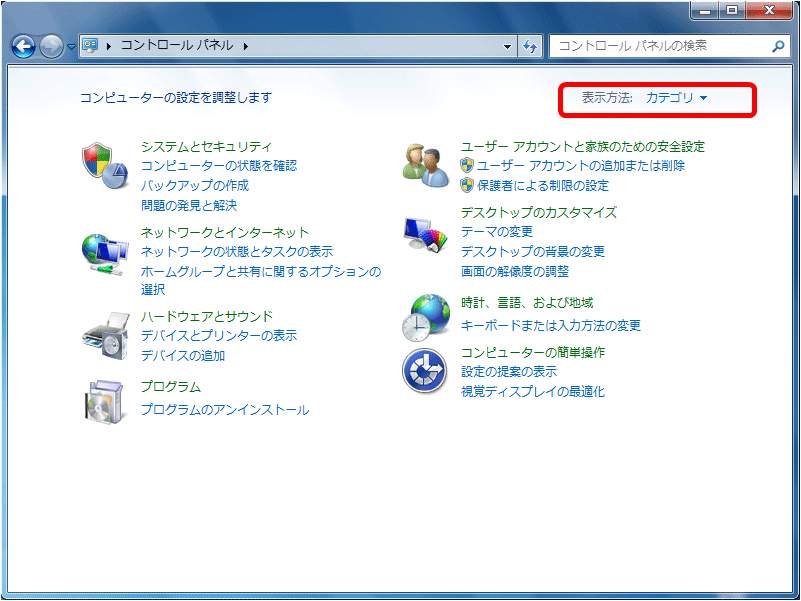
Task: Open the 表示方法 カテゴリ dropdown
Action: (676, 98)
